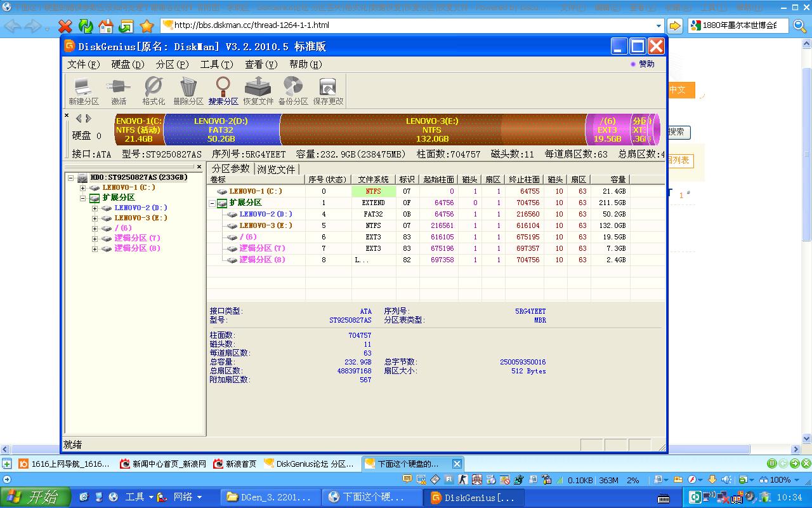Viewport: 812px width, 508px height.
Task: Expand LENOVO-3(E:) node in left tree
Action: 95,218
